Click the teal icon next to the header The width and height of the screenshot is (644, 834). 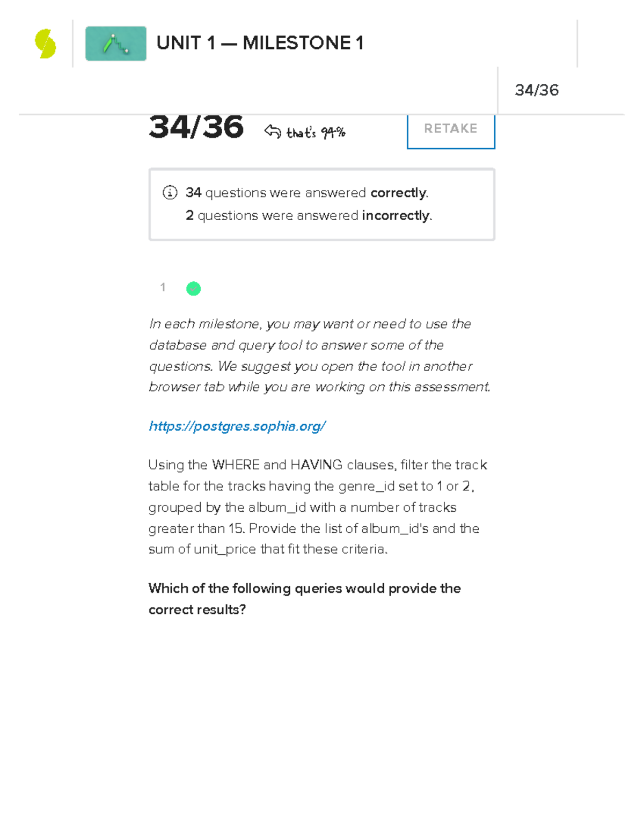coord(115,45)
